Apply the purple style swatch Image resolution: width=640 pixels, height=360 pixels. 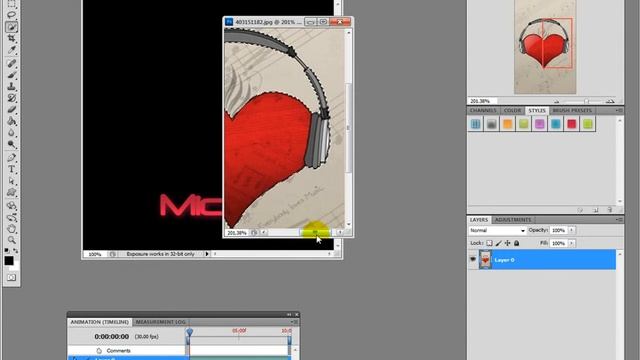tap(540, 124)
